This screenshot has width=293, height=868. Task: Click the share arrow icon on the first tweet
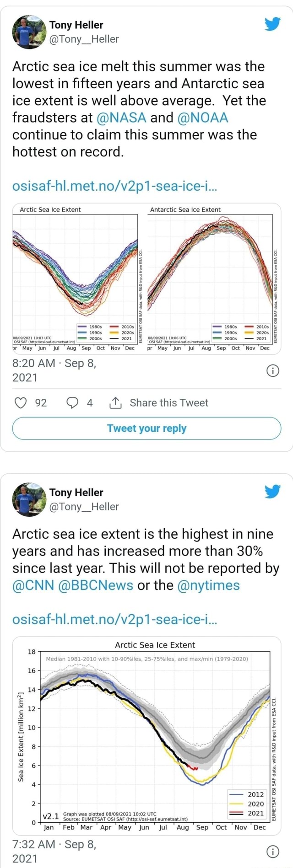116,402
